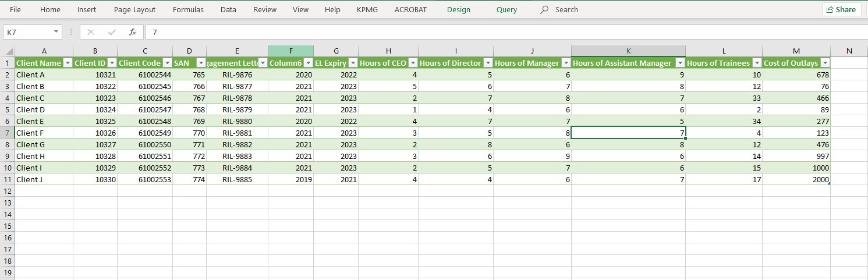Open the Hours of Director filter dropdown
The height and width of the screenshot is (280, 868).
click(487, 63)
